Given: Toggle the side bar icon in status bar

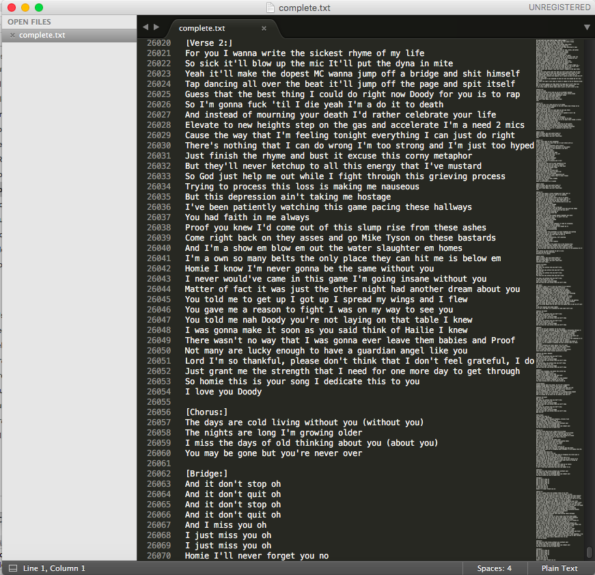Looking at the screenshot, I should pos(13,568).
